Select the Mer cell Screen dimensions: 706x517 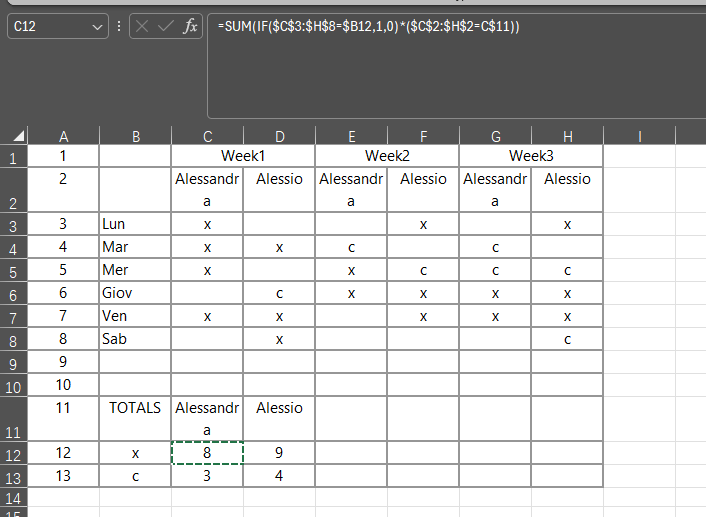click(x=135, y=270)
